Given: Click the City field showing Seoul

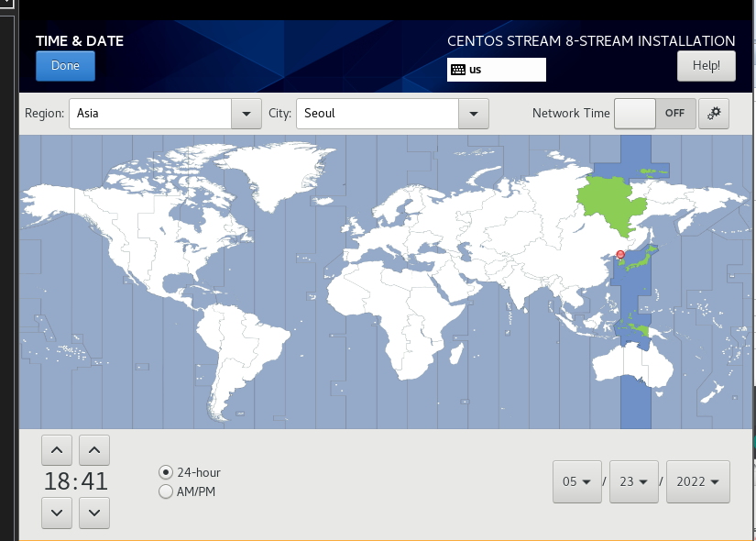Looking at the screenshot, I should pos(378,114).
